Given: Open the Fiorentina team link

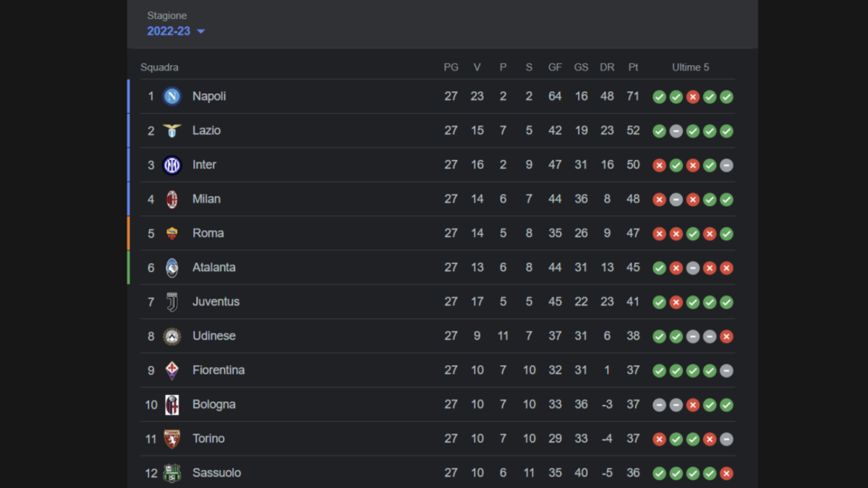Looking at the screenshot, I should (x=218, y=370).
